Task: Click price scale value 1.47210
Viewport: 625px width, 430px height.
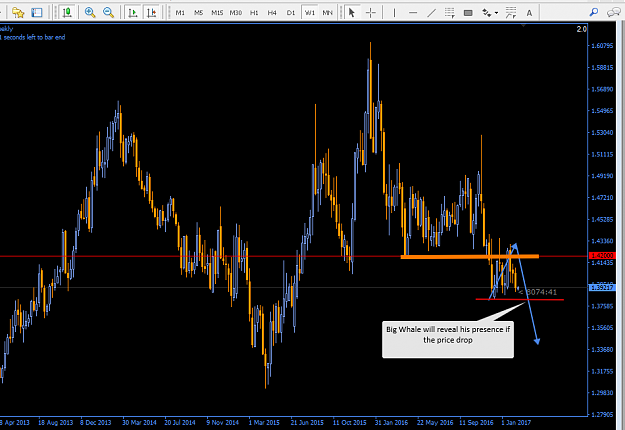Action: pos(602,198)
